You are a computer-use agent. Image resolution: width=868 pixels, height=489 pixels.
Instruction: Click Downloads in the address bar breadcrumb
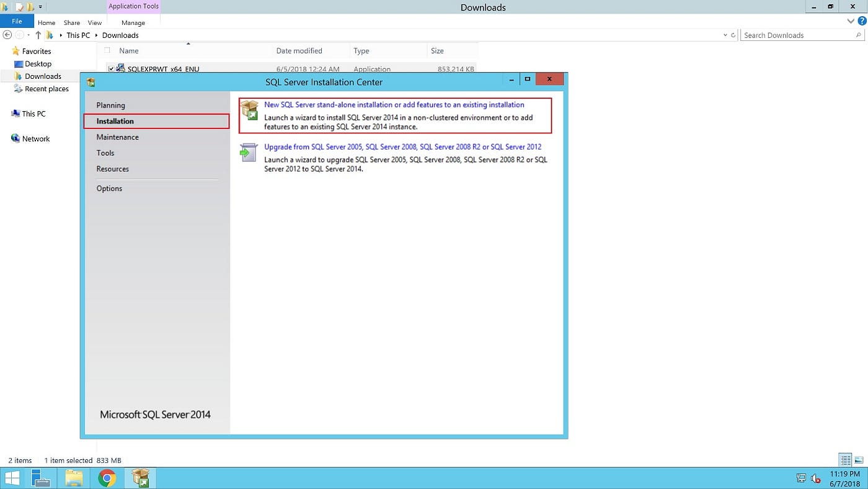coord(120,35)
